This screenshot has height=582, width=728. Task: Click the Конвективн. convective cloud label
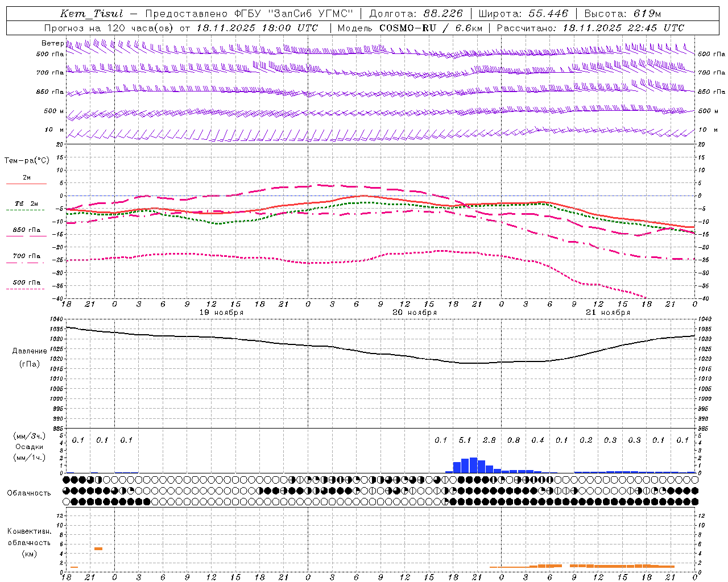point(30,531)
